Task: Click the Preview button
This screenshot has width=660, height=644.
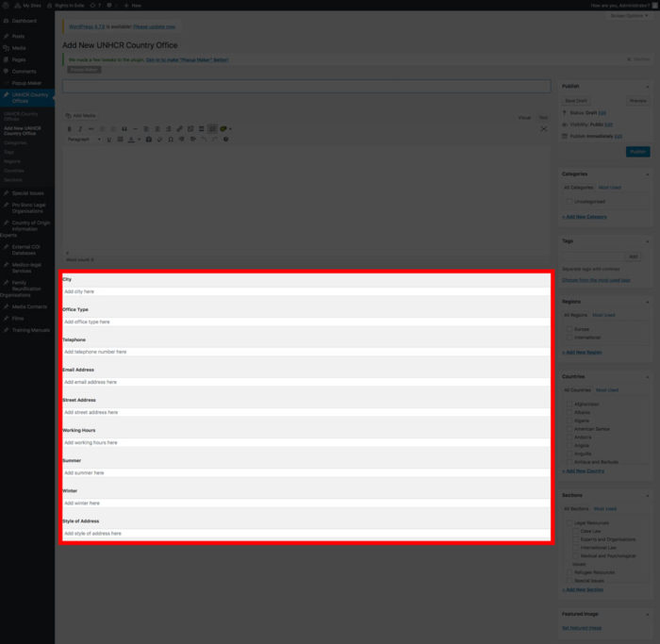Action: pyautogui.click(x=638, y=101)
